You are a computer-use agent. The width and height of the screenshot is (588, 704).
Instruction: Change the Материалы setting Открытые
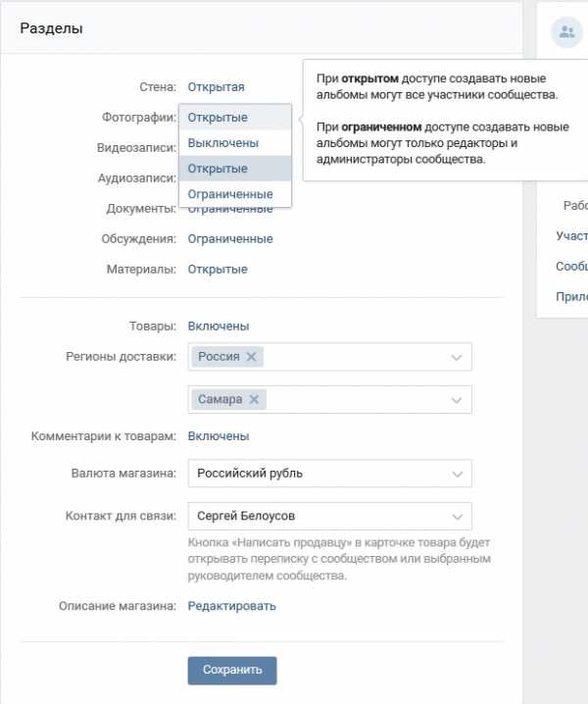pos(218,270)
